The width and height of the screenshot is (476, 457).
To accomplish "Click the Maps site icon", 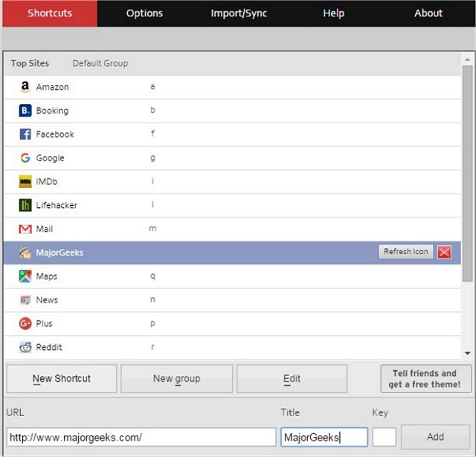I will pos(25,276).
